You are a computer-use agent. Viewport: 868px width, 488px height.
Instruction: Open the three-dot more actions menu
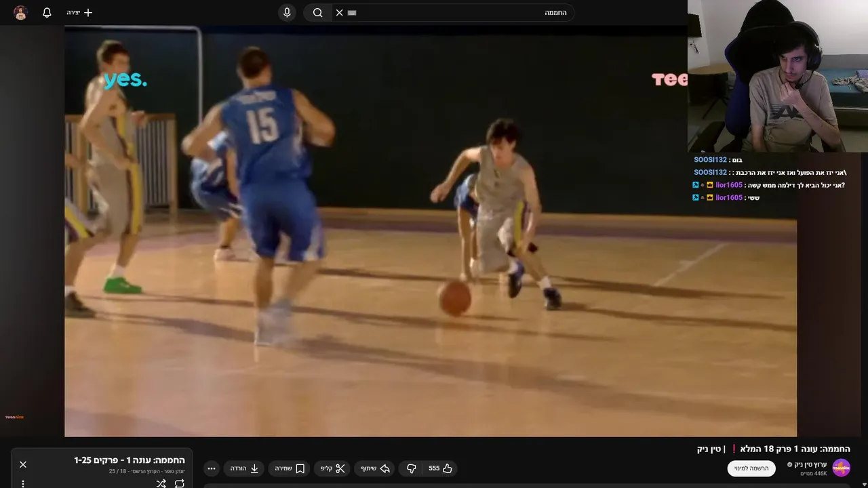212,468
